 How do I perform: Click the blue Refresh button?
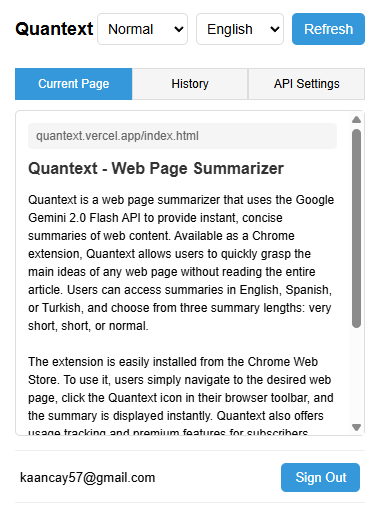pos(328,29)
